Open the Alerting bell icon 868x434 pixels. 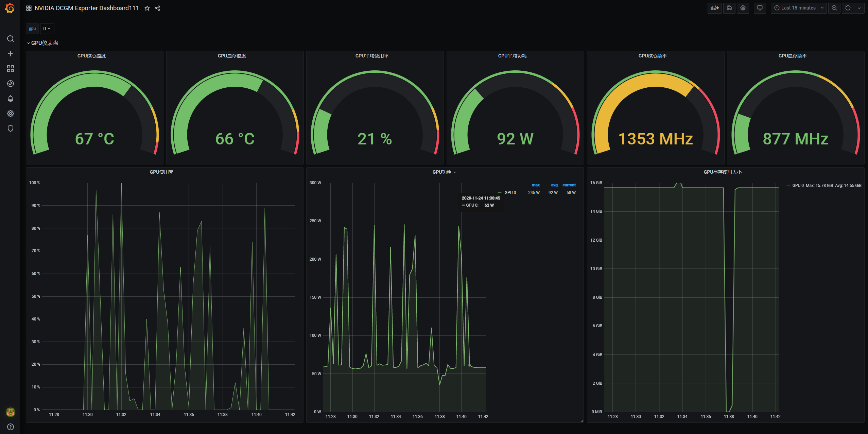coord(11,99)
